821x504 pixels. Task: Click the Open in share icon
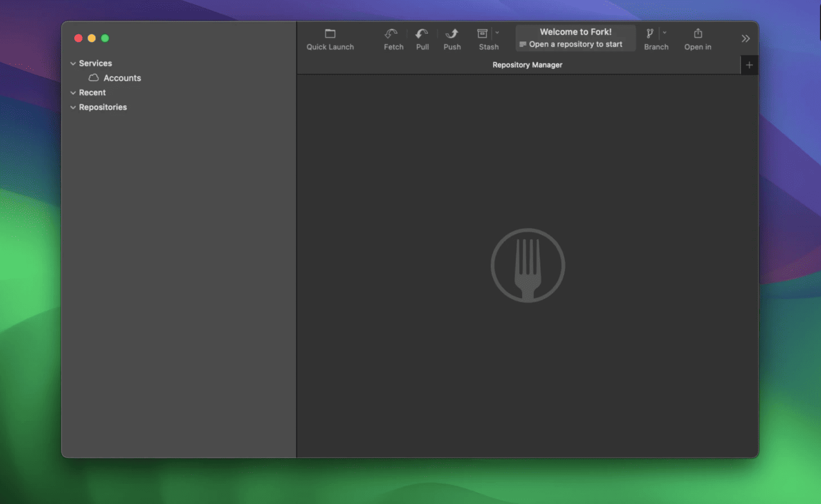[x=698, y=34]
